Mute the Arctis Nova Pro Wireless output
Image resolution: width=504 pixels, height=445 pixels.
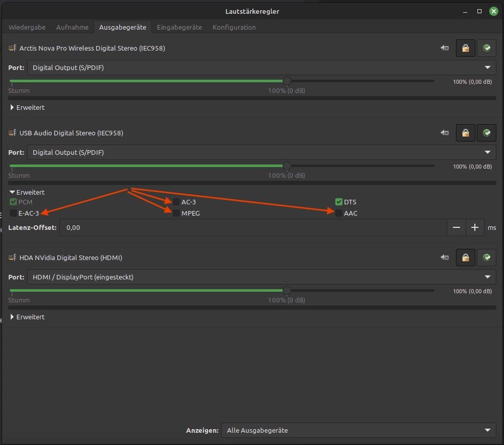click(445, 48)
